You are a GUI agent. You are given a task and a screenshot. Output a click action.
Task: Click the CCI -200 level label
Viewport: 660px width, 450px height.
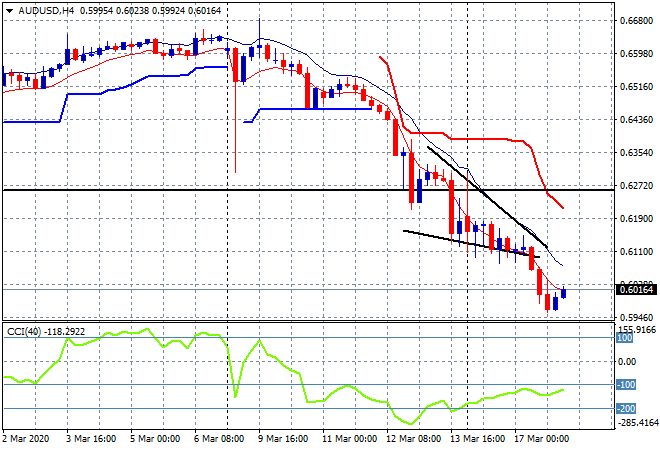click(x=626, y=409)
